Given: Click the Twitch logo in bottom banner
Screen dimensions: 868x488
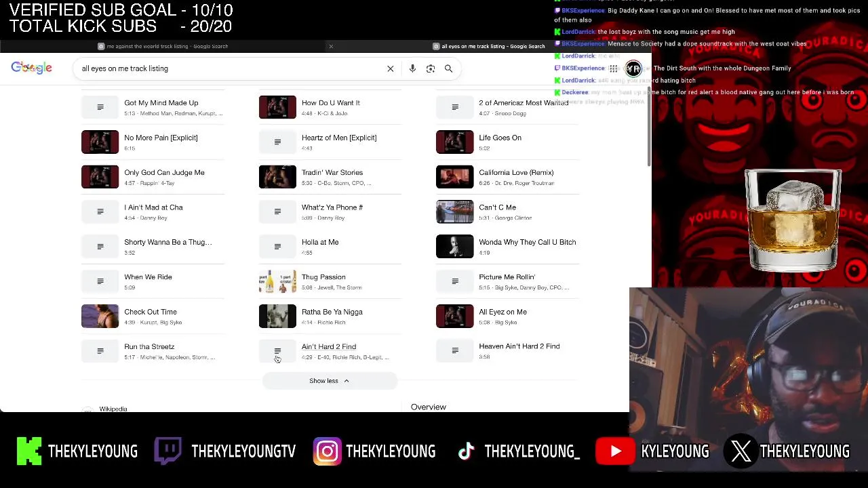Looking at the screenshot, I should click(x=168, y=451).
